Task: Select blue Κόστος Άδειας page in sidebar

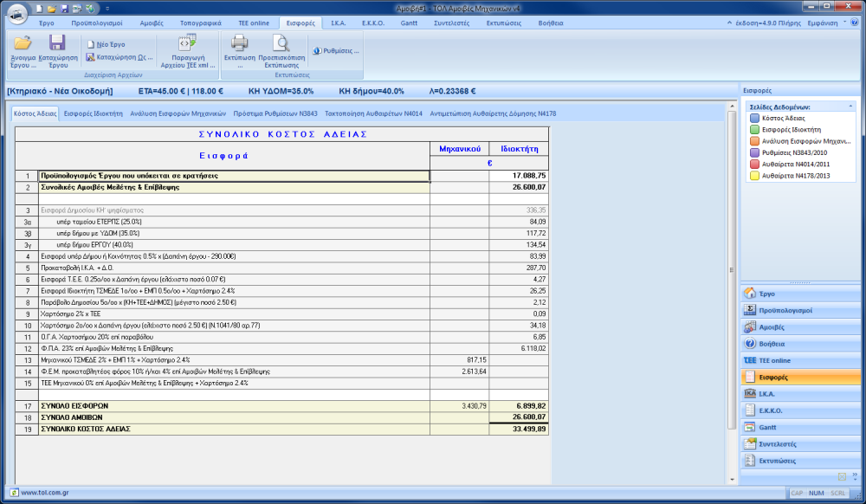Action: tap(778, 118)
